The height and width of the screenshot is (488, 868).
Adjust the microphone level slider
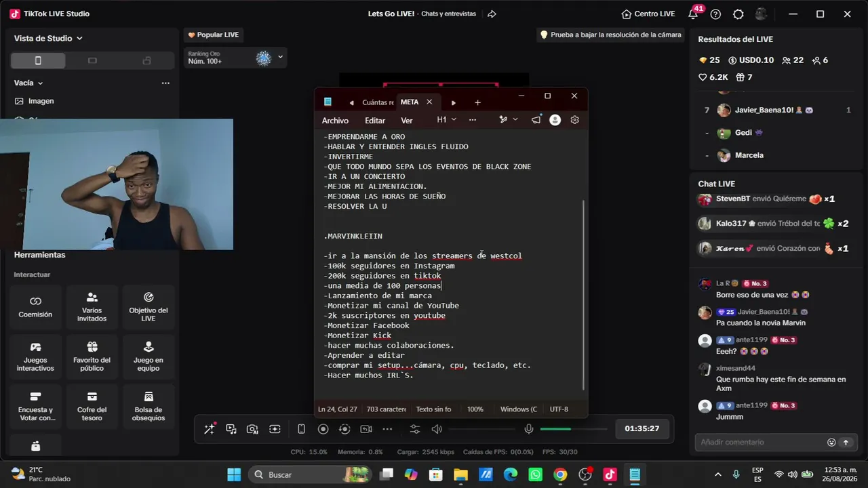[574, 429]
